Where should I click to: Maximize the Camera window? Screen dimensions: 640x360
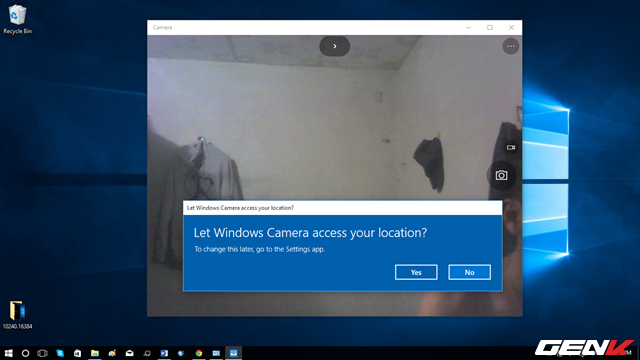point(490,27)
